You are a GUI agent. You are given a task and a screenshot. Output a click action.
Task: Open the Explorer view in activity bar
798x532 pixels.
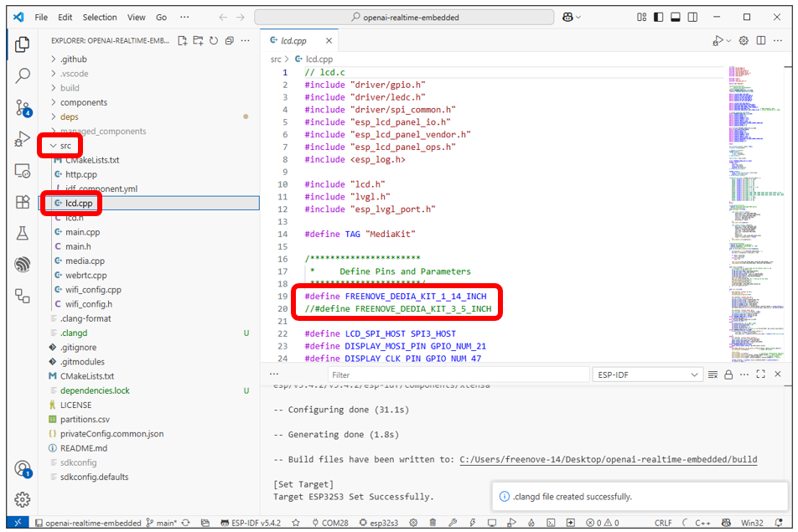tap(22, 44)
